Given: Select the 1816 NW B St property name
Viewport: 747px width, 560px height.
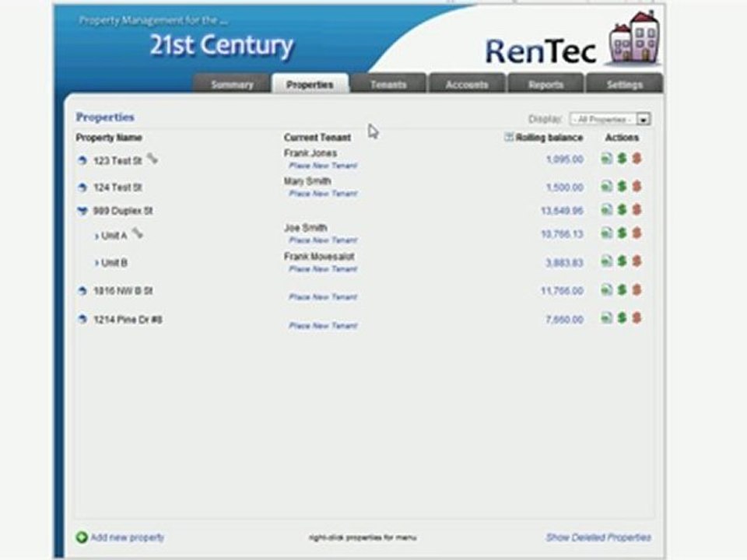Looking at the screenshot, I should coord(123,290).
